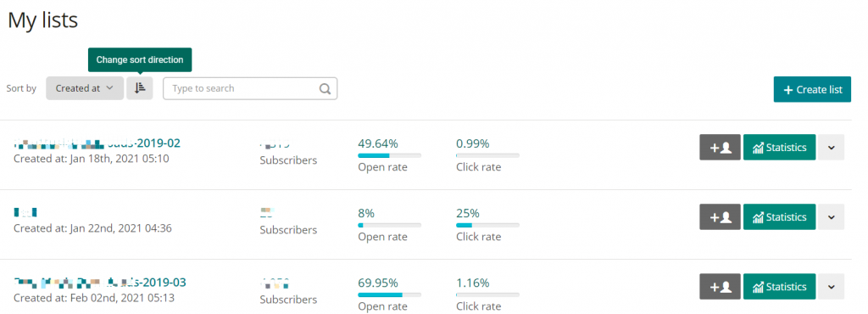Click the Create list button
The image size is (868, 314).
812,90
